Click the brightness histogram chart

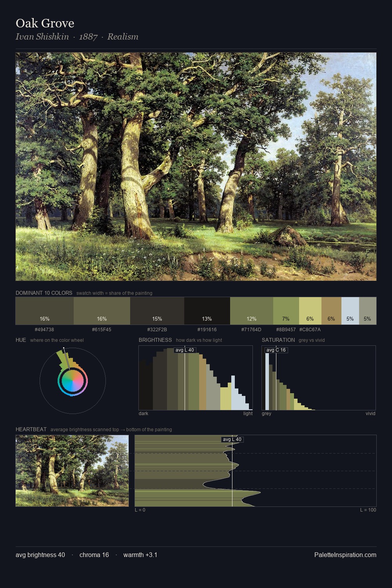click(x=196, y=378)
